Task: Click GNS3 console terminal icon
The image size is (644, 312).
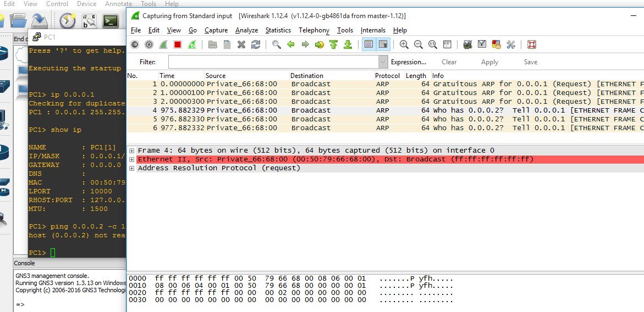Action: (111, 20)
